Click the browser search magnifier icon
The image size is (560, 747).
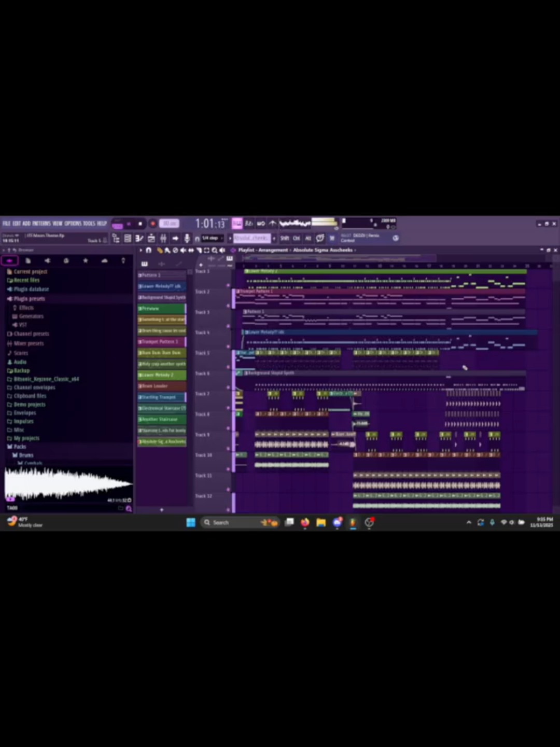click(129, 508)
